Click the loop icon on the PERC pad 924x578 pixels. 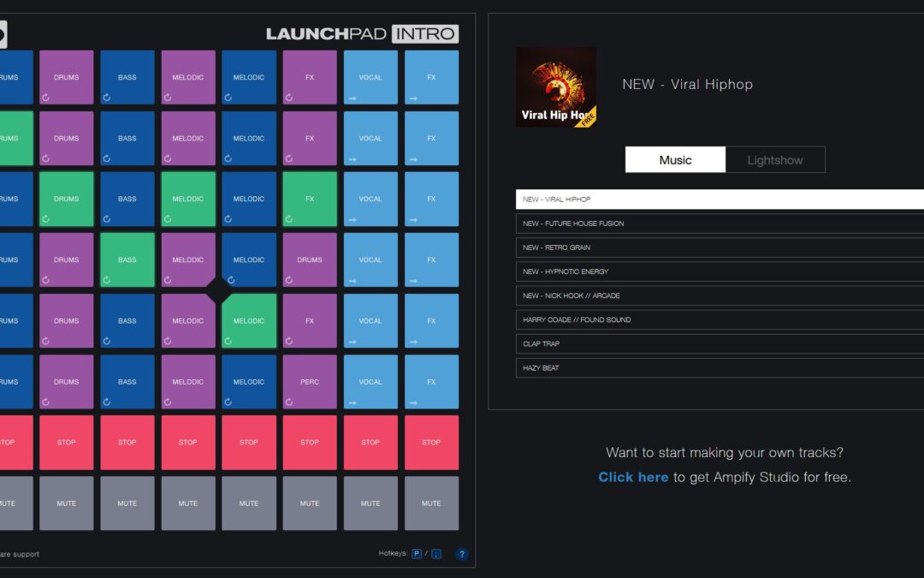pos(289,402)
